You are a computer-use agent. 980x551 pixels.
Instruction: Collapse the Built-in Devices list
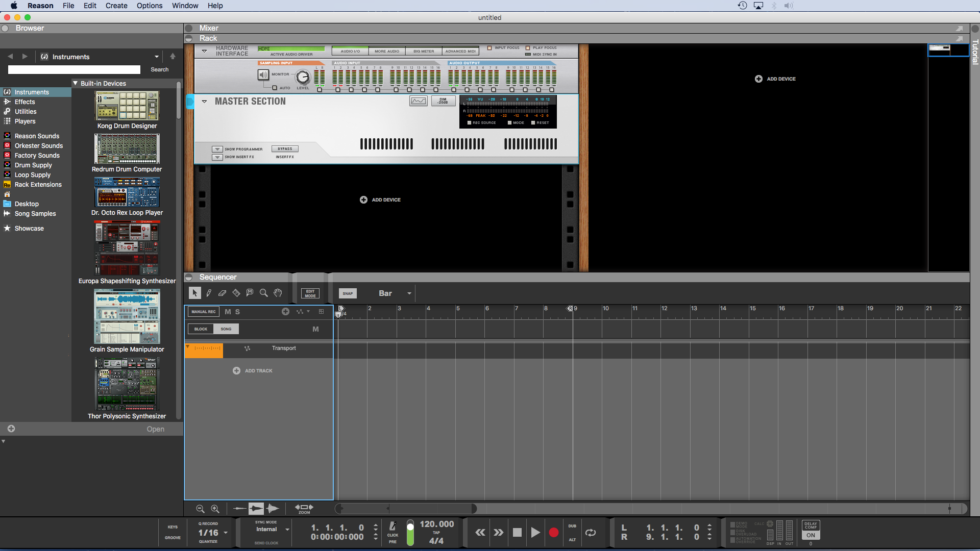(x=76, y=83)
